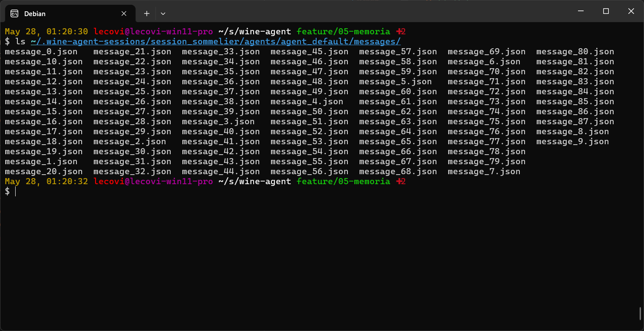
Task: Minimize the terminal window
Action: 581,11
